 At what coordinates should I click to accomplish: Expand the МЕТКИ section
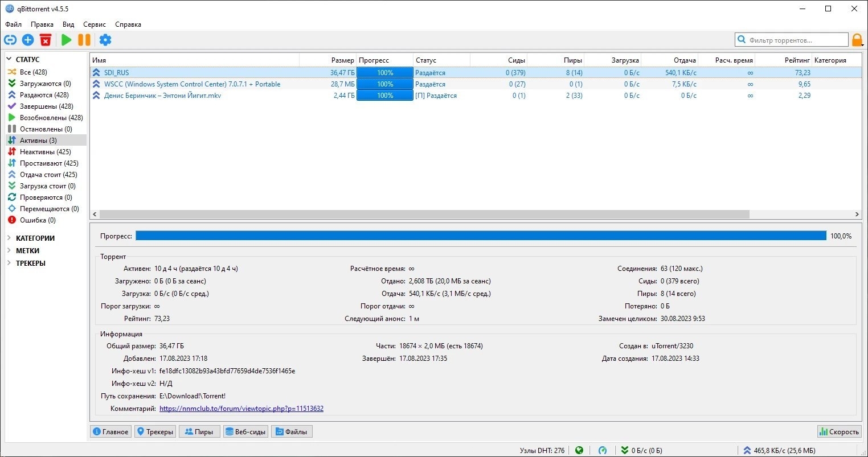(x=9, y=250)
